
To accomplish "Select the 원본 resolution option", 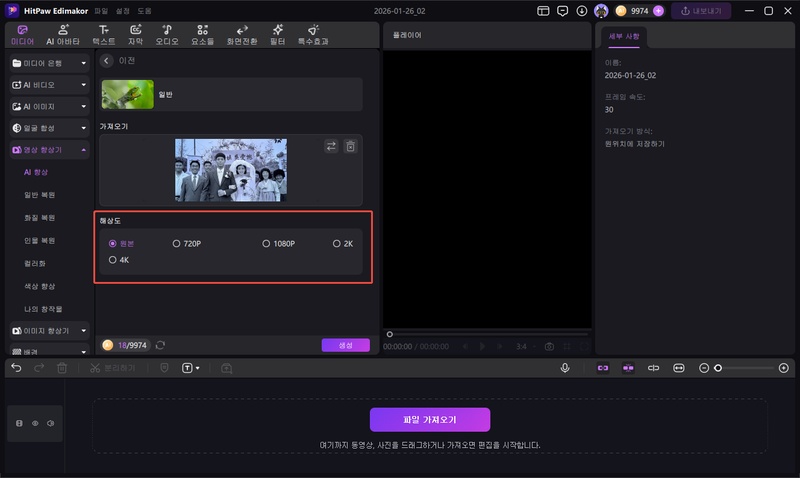I will pyautogui.click(x=121, y=244).
